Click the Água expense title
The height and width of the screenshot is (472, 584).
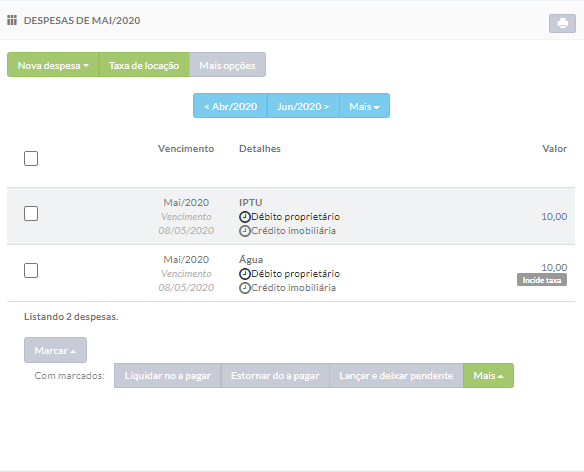click(251, 259)
